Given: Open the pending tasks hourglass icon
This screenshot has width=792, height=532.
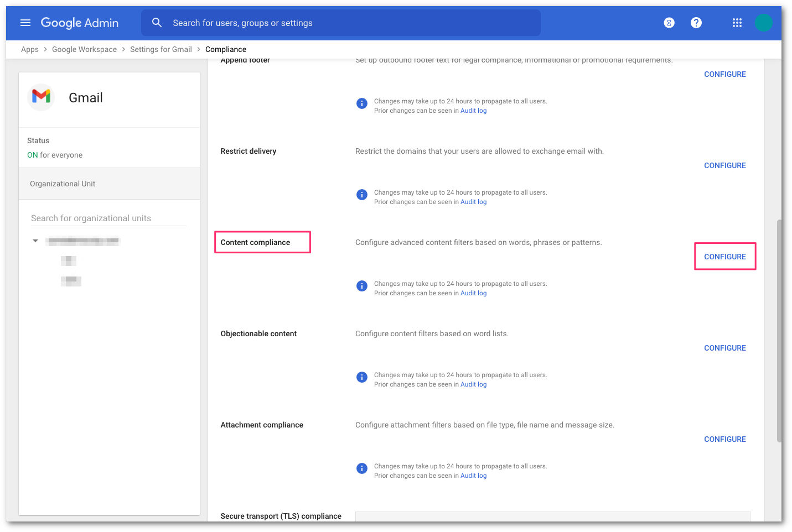Looking at the screenshot, I should (669, 23).
